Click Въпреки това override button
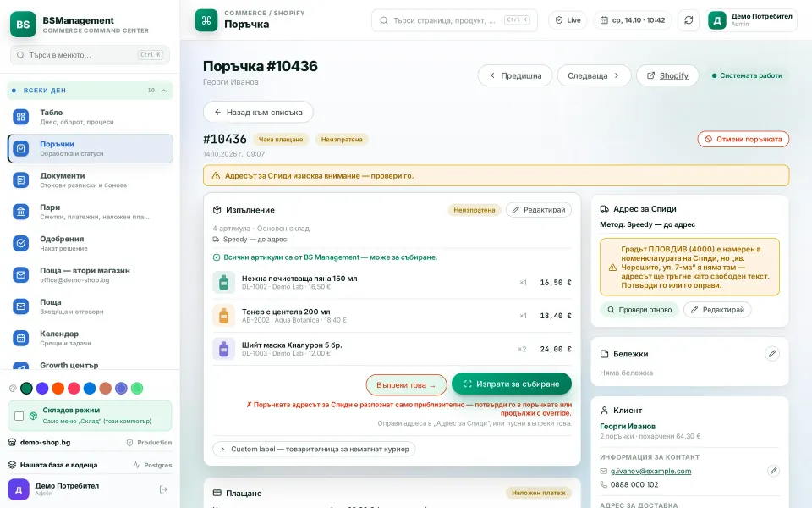Viewport: 812px width, 508px height. click(406, 385)
